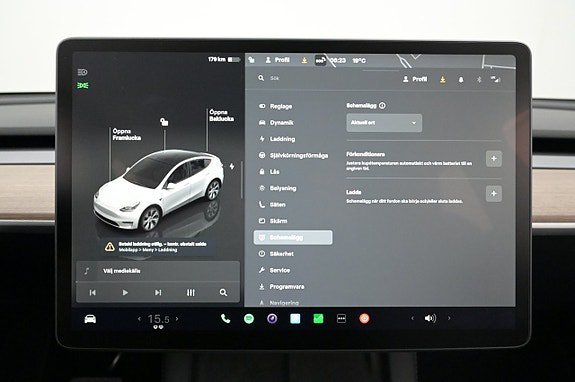Image resolution: width=575 pixels, height=382 pixels.
Task: Lower cabin temperature with the left arrow
Action: 139,319
